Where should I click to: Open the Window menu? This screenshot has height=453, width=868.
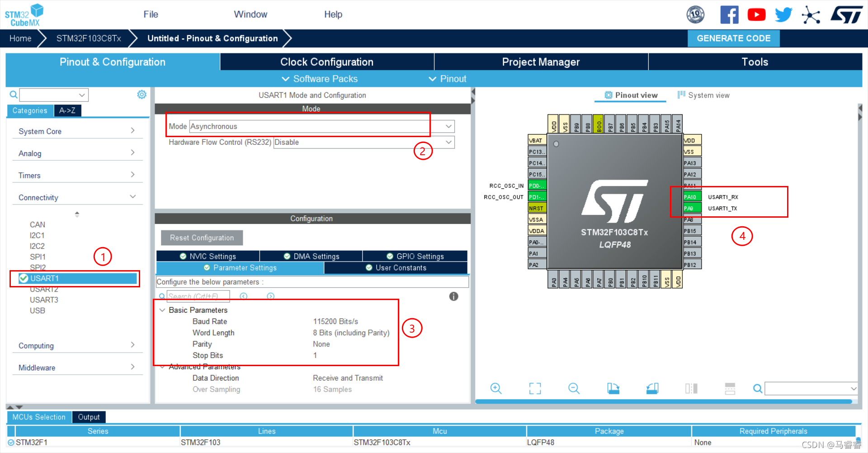pyautogui.click(x=250, y=14)
